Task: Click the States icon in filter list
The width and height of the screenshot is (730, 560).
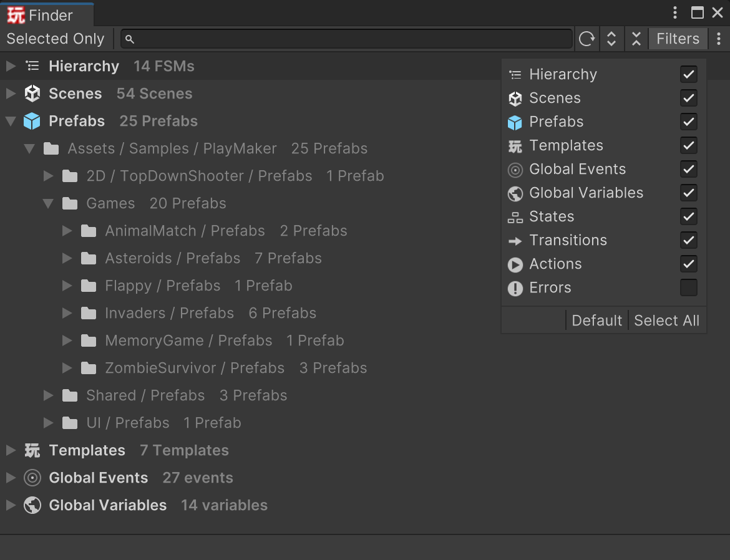Action: pos(515,217)
